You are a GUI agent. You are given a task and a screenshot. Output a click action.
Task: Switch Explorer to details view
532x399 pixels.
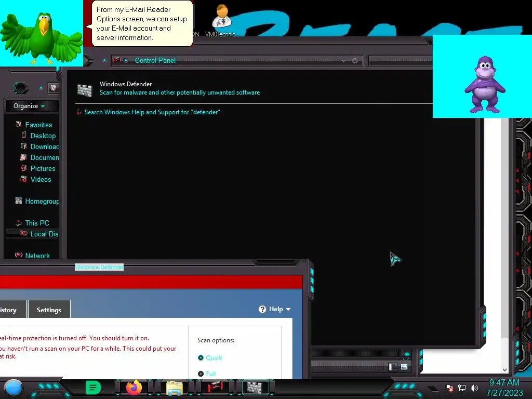[x=392, y=367]
